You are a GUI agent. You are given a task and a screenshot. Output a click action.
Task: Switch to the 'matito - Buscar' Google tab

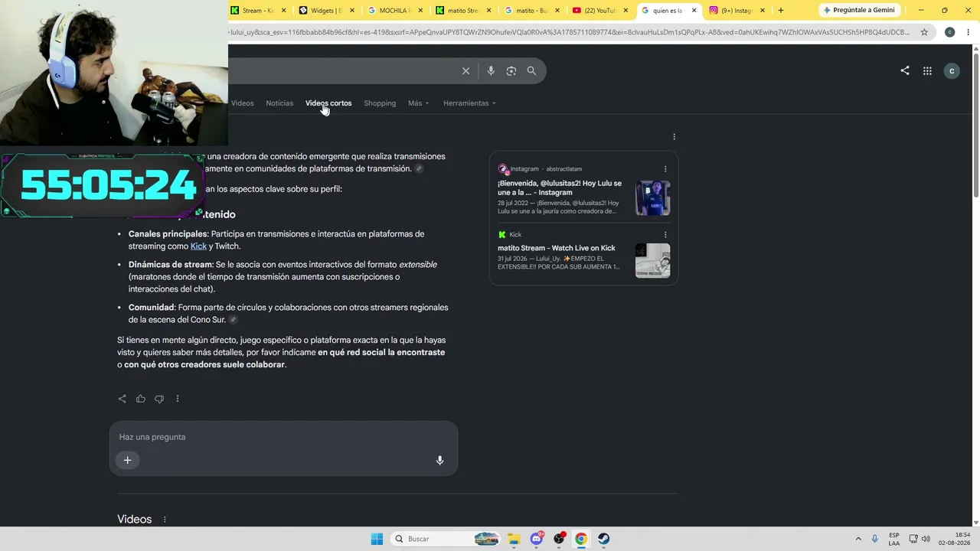[x=532, y=11]
